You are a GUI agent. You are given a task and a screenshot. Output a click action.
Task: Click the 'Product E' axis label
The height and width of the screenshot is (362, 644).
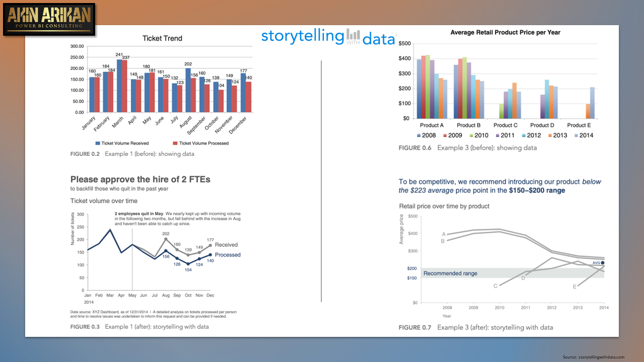click(579, 125)
